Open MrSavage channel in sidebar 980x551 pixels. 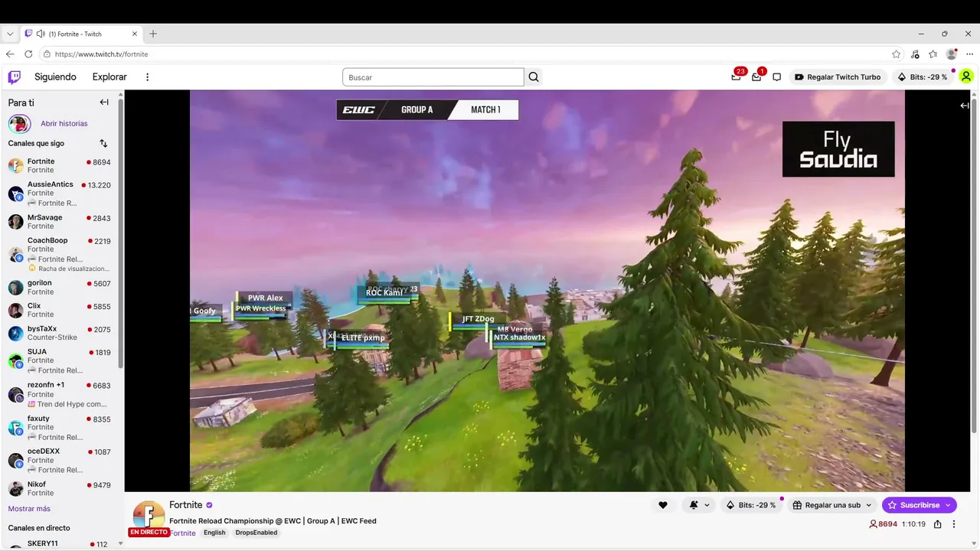click(60, 221)
